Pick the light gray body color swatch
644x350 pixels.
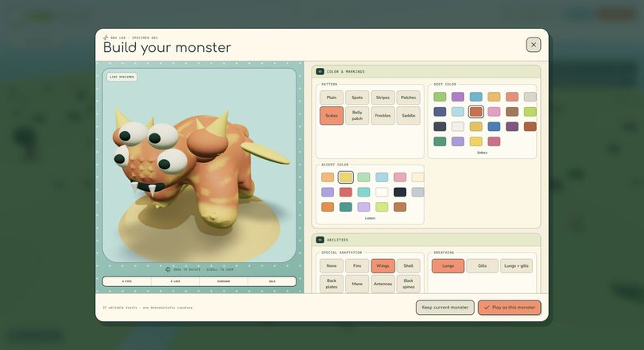tap(530, 97)
